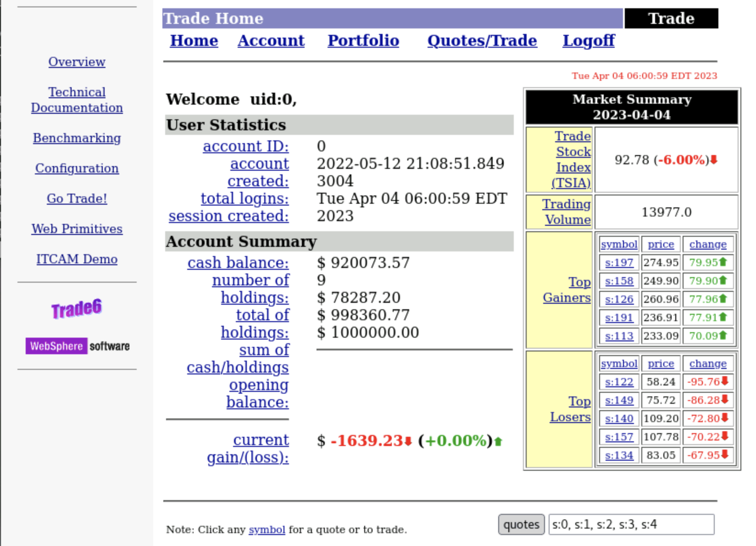This screenshot has width=756, height=546.
Task: Click the symbol header in Top Losers table
Action: [619, 363]
